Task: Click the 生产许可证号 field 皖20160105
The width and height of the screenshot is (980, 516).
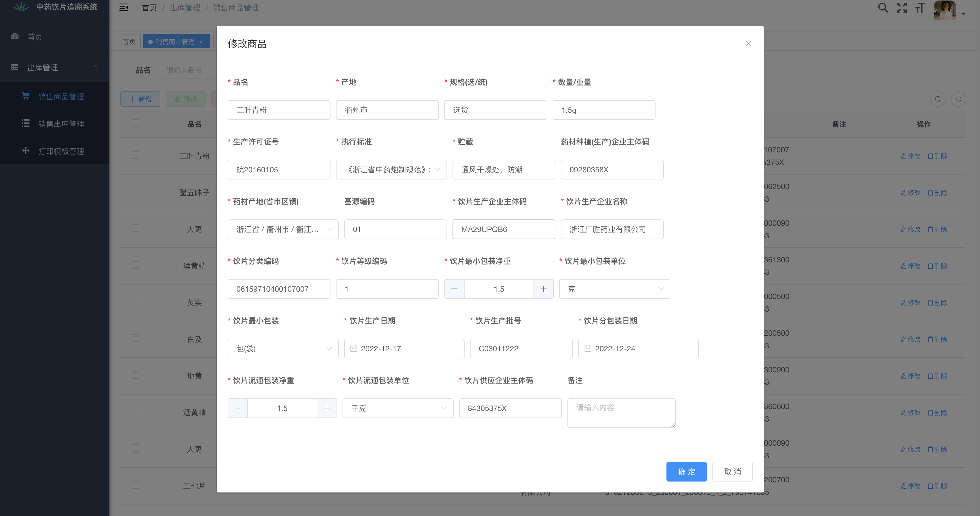Action: [279, 170]
